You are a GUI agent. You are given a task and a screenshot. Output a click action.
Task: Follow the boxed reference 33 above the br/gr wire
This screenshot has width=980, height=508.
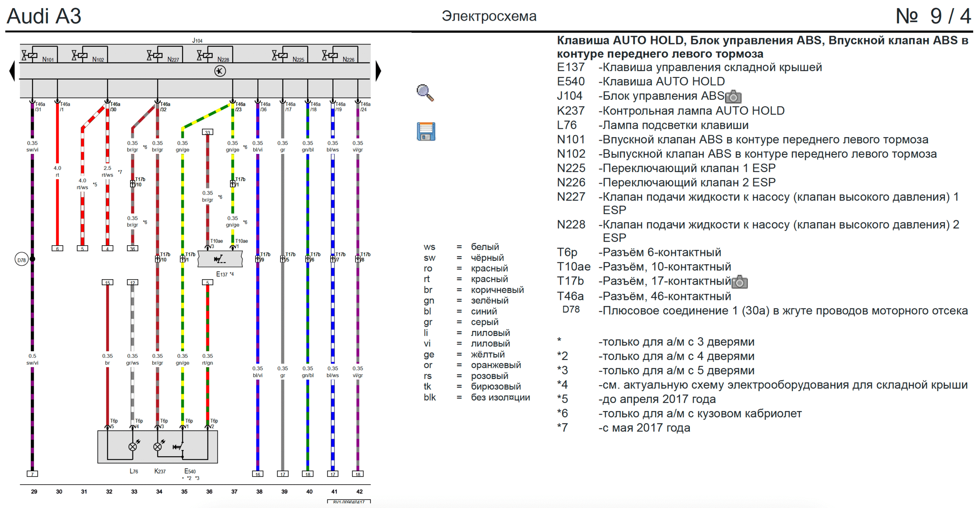click(x=207, y=132)
